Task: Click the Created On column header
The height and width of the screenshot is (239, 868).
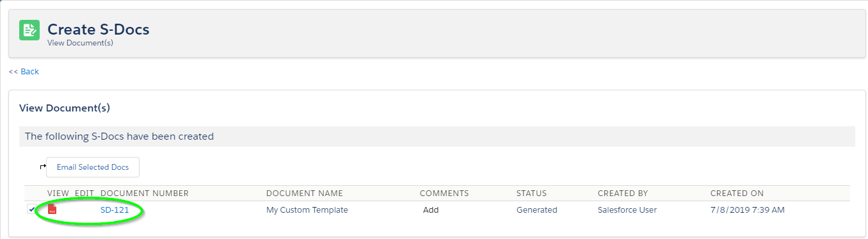Action: tap(737, 194)
